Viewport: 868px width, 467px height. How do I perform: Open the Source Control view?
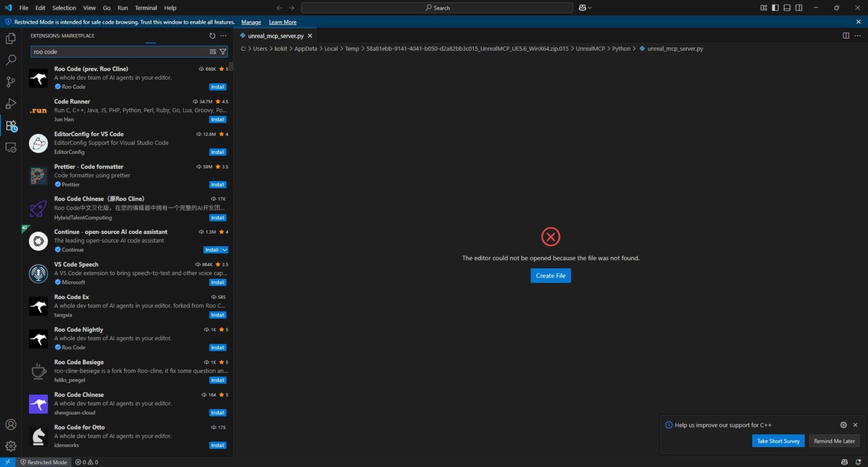pos(11,82)
